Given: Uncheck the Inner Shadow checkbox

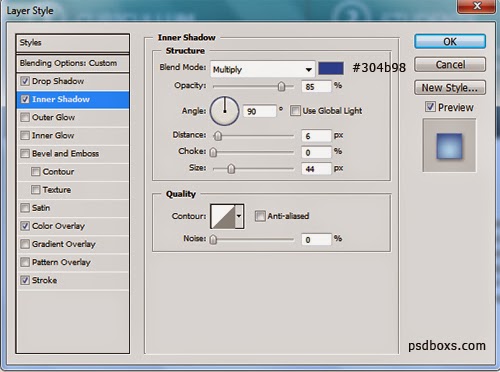Looking at the screenshot, I should click(25, 99).
